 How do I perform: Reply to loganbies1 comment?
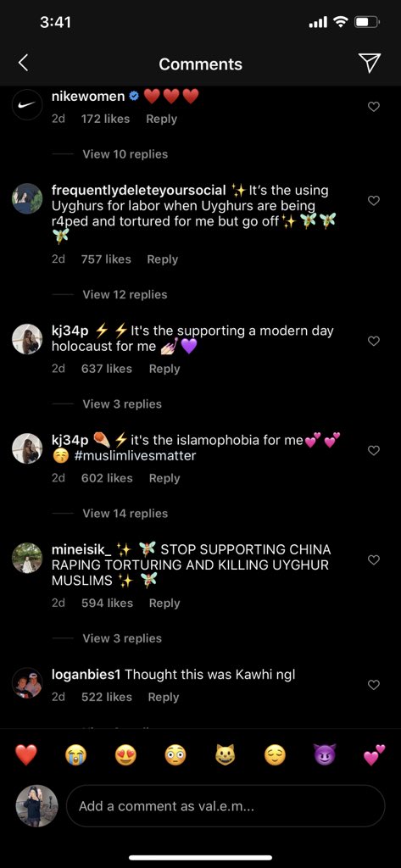(164, 698)
